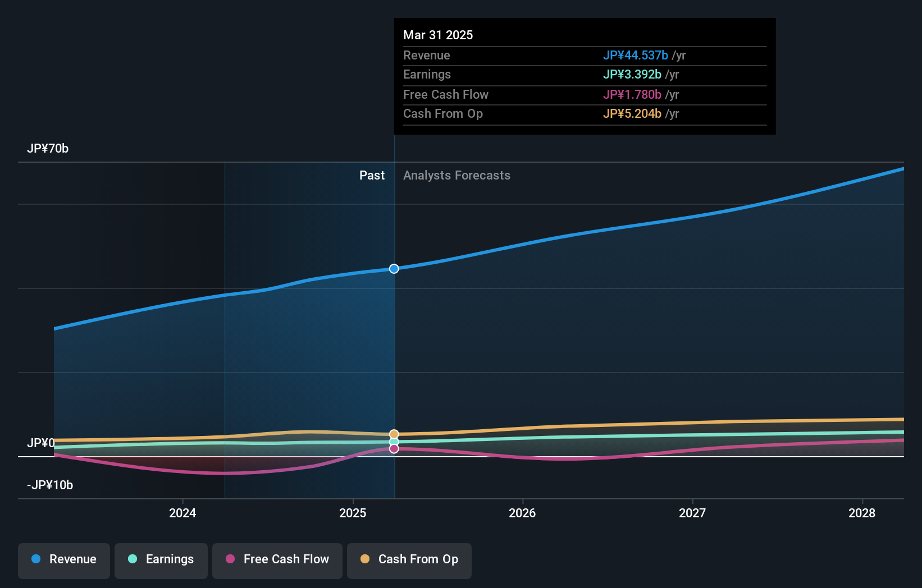The height and width of the screenshot is (588, 922).
Task: Click the JP¥5.204b cash from op value
Action: pos(632,114)
